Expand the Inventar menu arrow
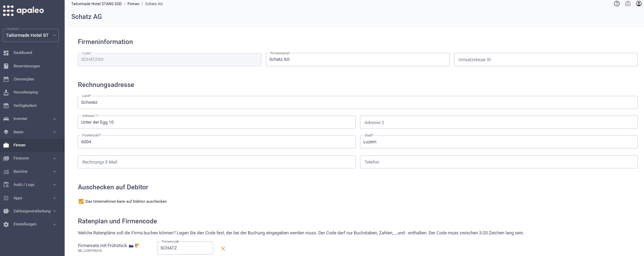This screenshot has width=644, height=256. coord(54,119)
